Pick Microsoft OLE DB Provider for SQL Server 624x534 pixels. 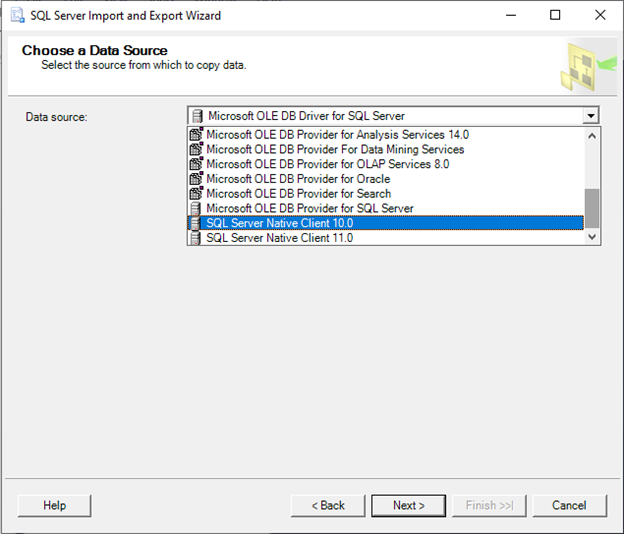pos(385,209)
